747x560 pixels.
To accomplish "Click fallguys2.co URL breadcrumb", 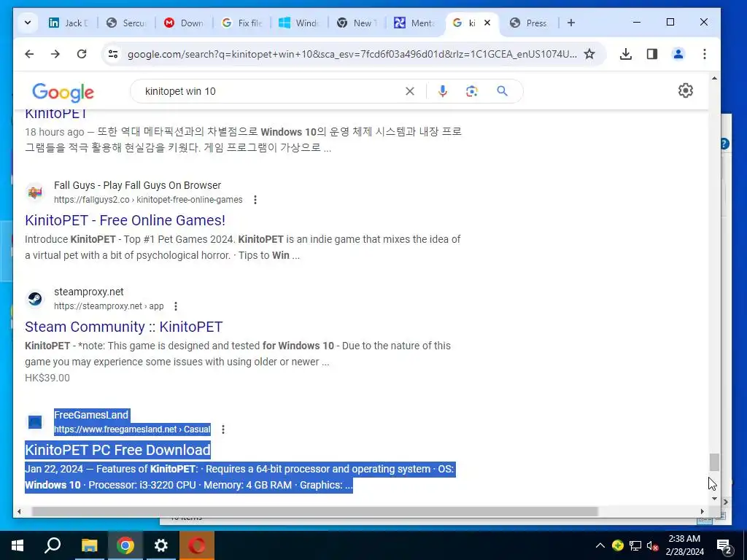I will [148, 200].
